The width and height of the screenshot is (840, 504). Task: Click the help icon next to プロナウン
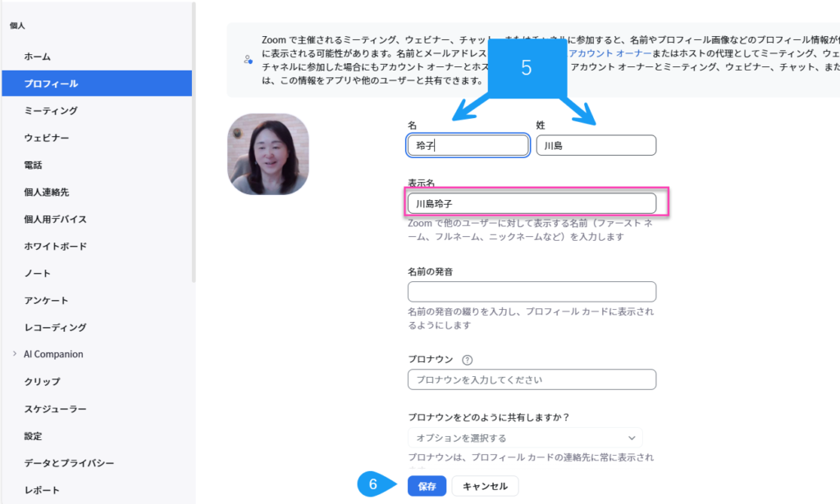click(468, 360)
